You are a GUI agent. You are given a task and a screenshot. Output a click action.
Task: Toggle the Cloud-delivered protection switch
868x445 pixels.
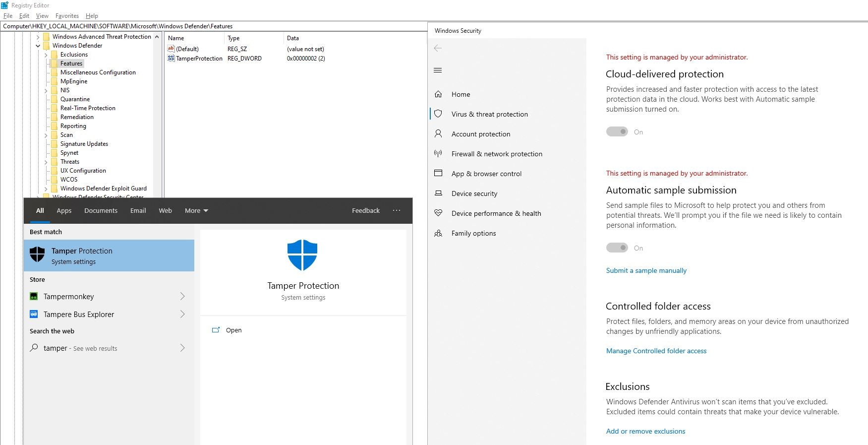click(x=617, y=132)
